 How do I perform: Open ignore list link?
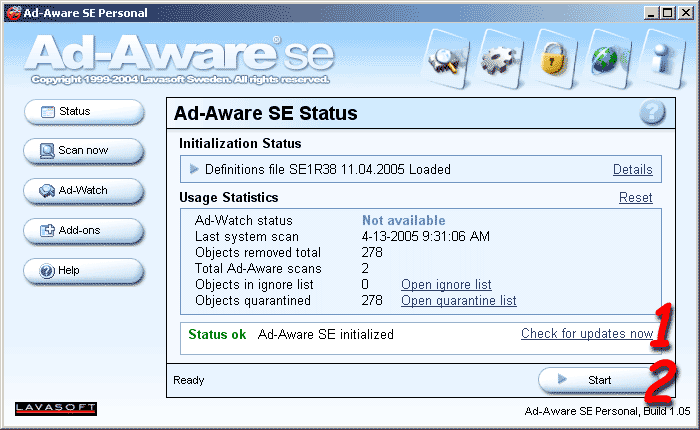446,285
